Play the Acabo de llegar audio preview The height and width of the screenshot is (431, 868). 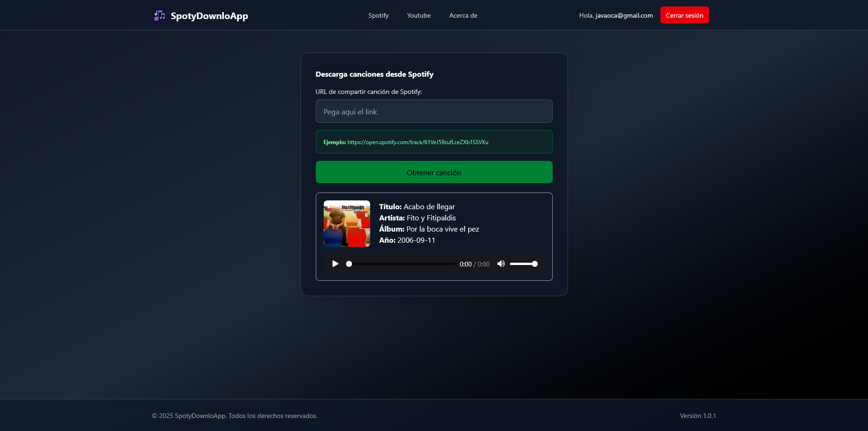(335, 264)
